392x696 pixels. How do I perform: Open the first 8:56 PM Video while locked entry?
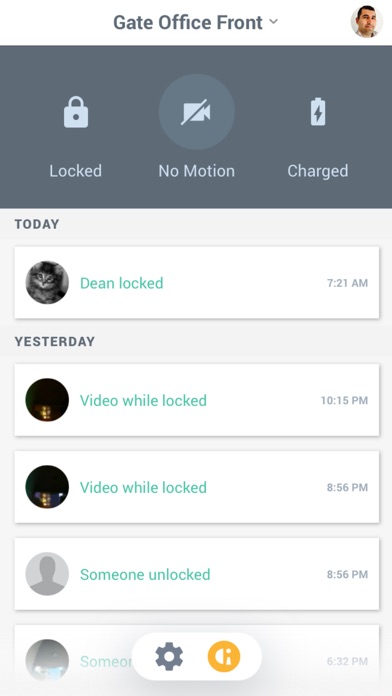coord(197,487)
